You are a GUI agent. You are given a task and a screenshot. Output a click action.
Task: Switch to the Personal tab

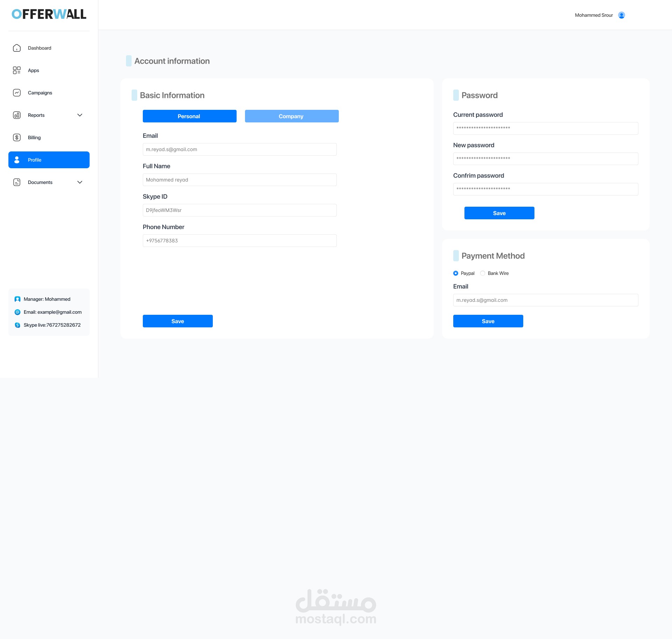(189, 116)
